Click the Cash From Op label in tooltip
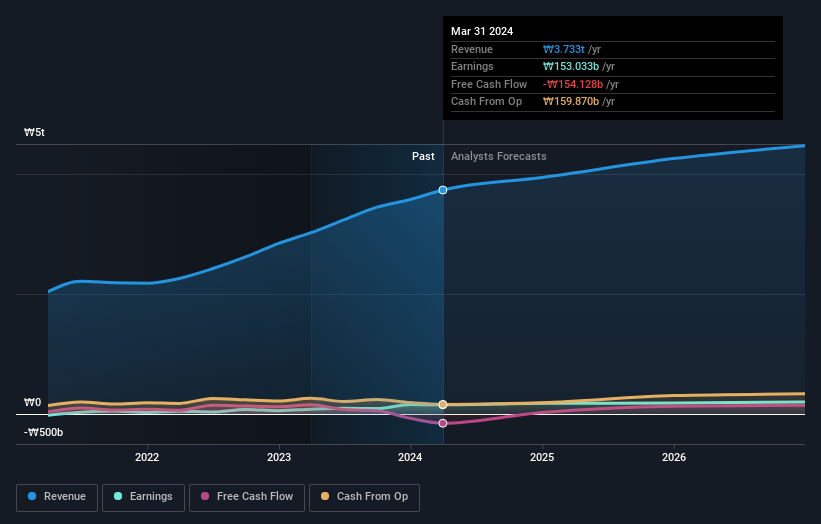 486,102
